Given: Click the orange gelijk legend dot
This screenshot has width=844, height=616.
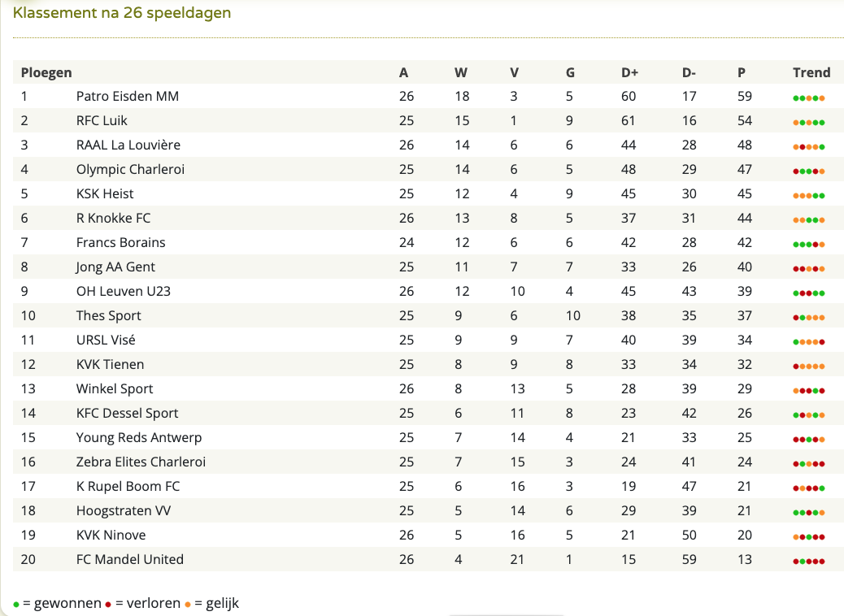Looking at the screenshot, I should (187, 605).
